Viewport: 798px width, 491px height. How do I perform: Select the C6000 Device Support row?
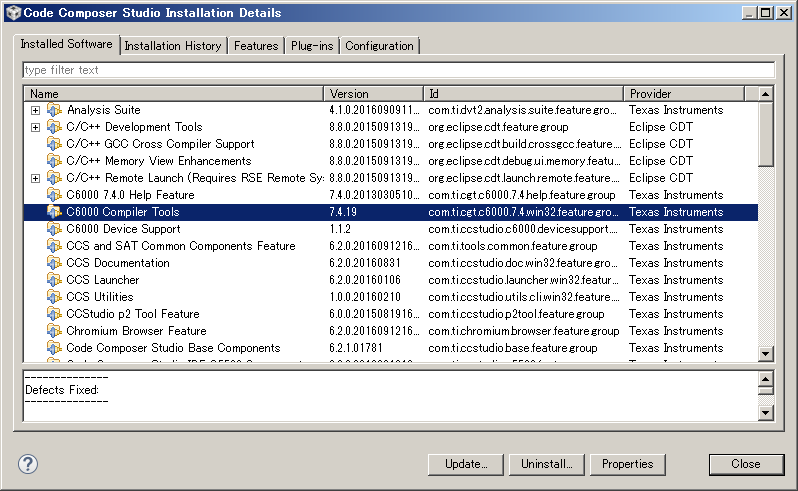pyautogui.click(x=391, y=229)
